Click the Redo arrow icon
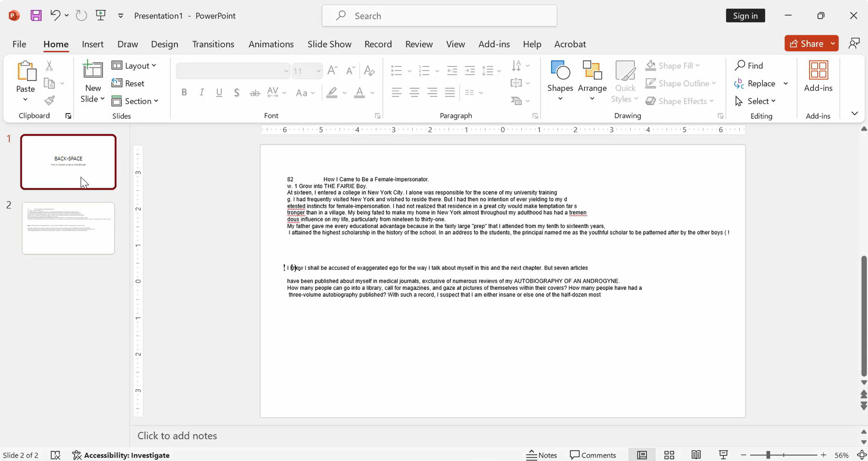868x461 pixels. (x=81, y=16)
